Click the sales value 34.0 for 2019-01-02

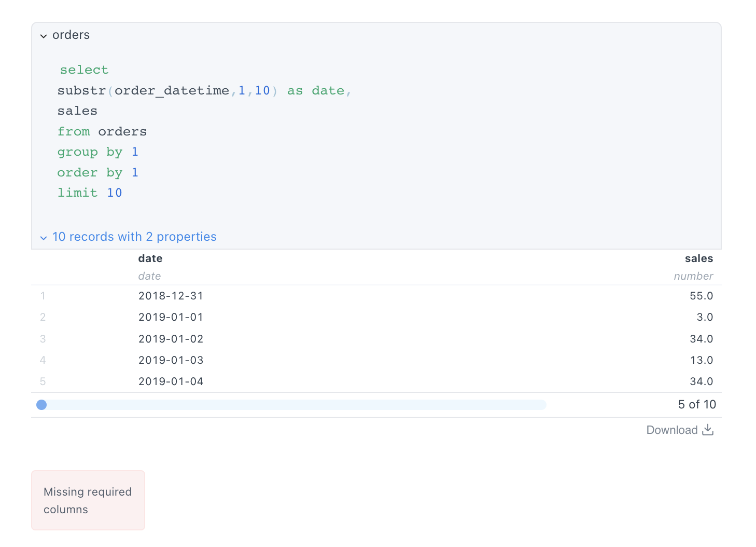click(701, 339)
